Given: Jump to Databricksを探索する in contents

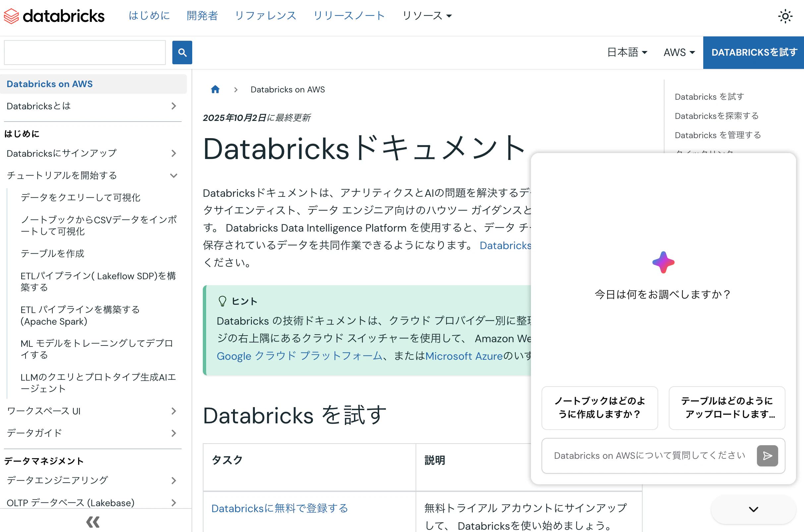Looking at the screenshot, I should click(x=717, y=116).
